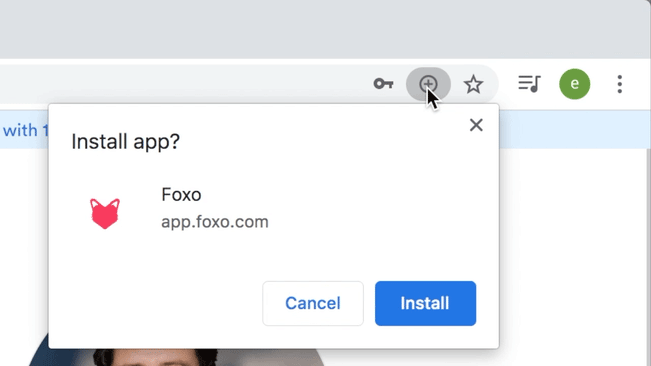Confirm with the blue Install button
This screenshot has height=366, width=651.
tap(425, 303)
